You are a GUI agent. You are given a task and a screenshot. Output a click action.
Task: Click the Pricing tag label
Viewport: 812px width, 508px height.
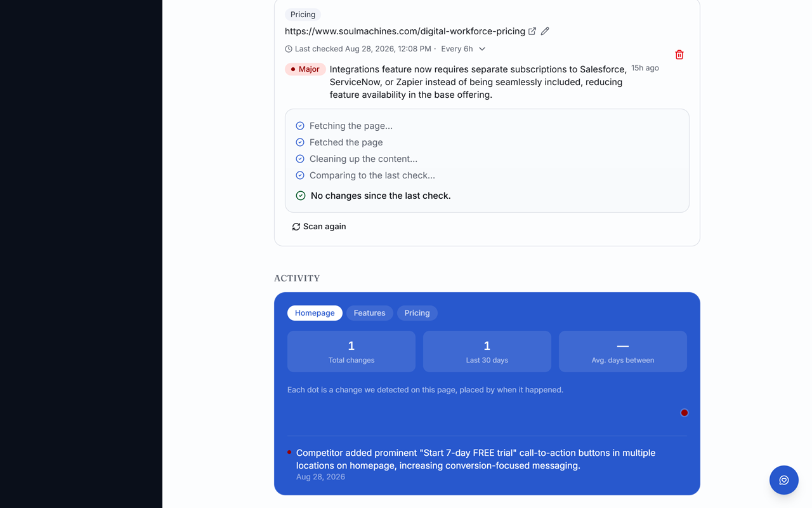[303, 15]
